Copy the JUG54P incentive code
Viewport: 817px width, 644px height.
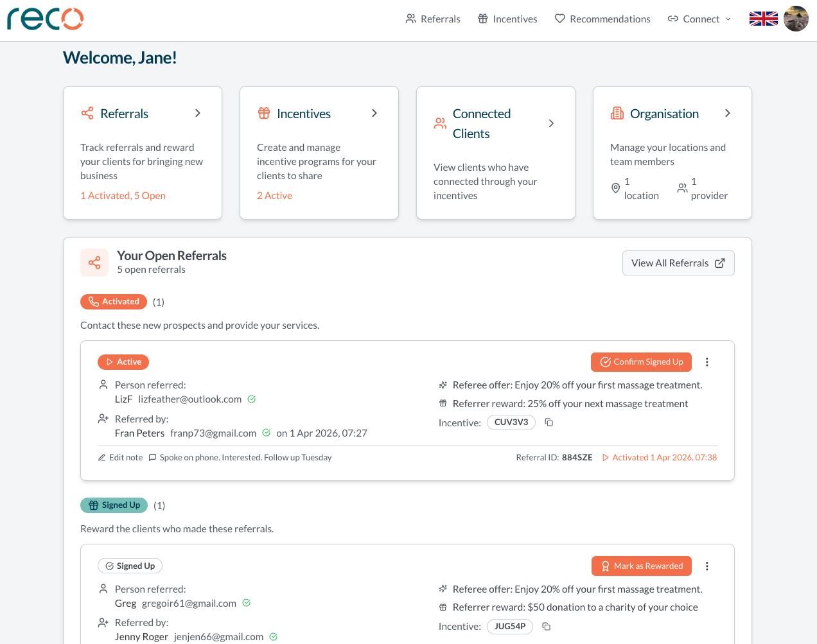pyautogui.click(x=545, y=626)
